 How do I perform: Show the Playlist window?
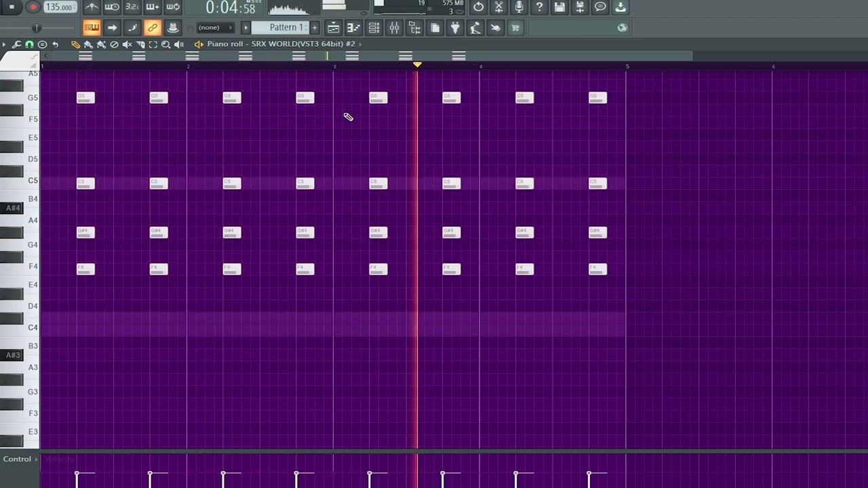[x=334, y=28]
